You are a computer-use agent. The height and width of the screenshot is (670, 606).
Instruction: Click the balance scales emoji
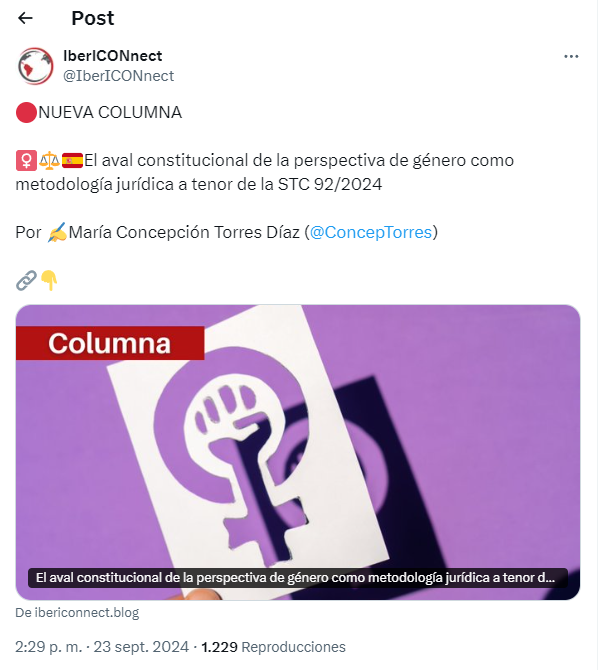(49, 161)
